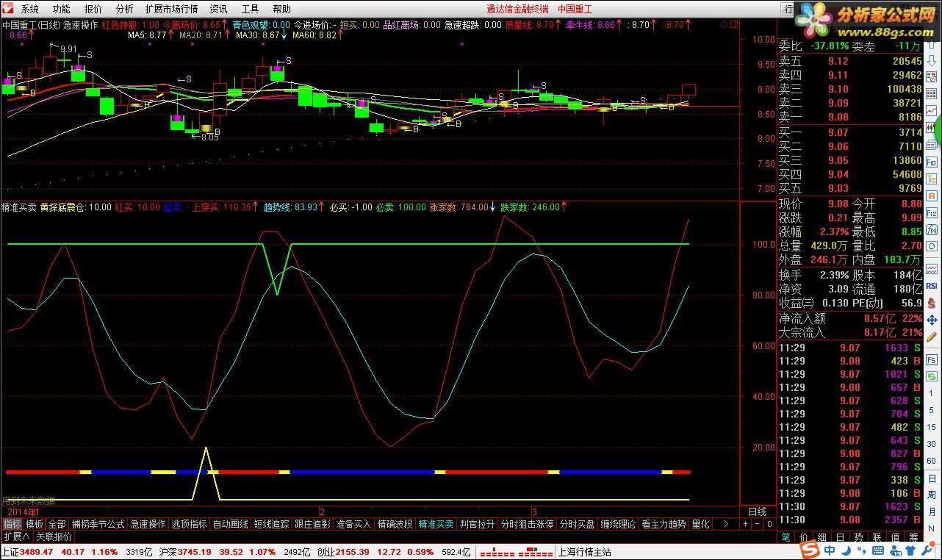Switch to the 短线追踪 tab
The height and width of the screenshot is (560, 942).
272,524
